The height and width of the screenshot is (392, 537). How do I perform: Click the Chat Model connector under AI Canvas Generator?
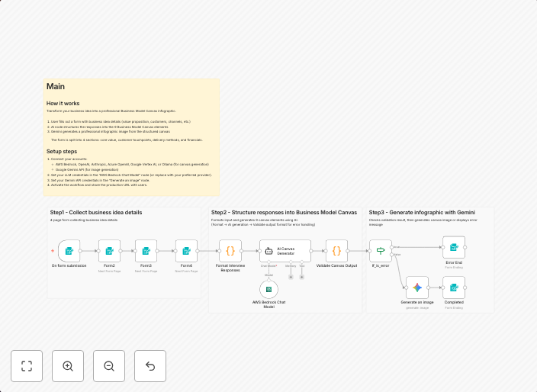(268, 262)
